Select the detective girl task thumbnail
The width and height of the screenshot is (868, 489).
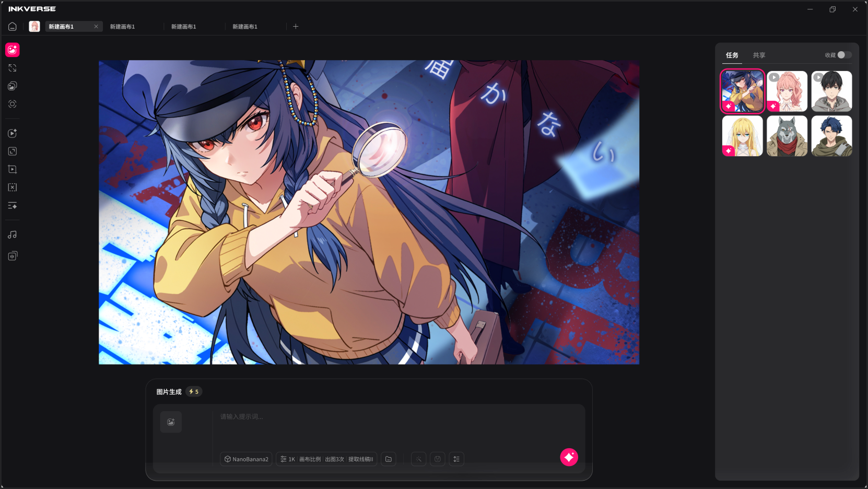743,91
